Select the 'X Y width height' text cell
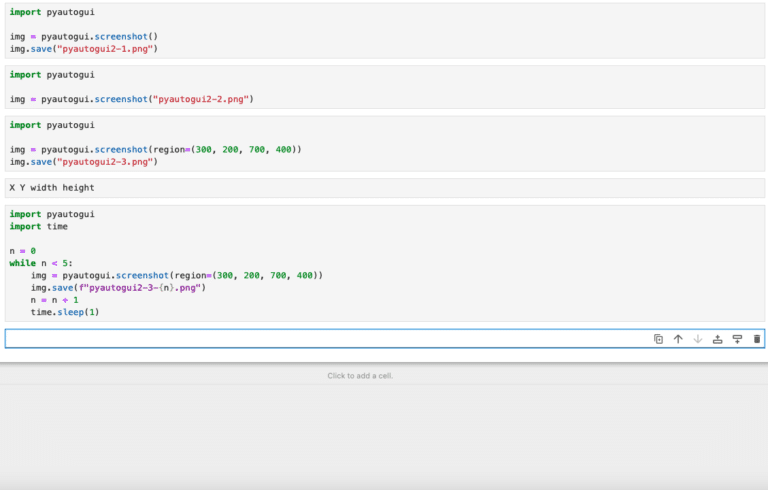768x490 pixels. 52,187
